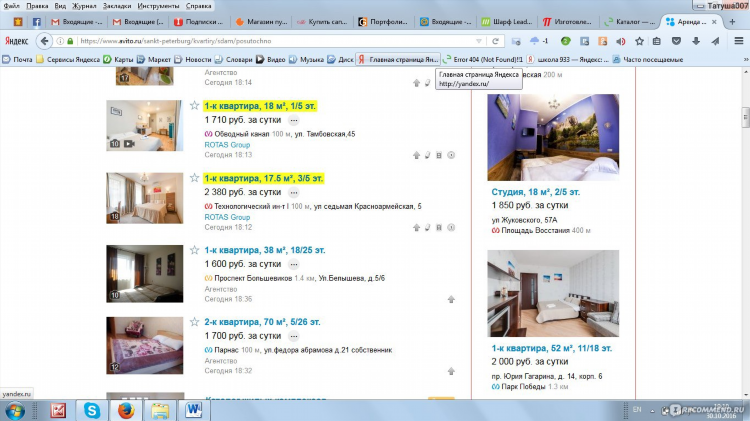Open the Правка menu
The image size is (750, 421).
[37, 6]
